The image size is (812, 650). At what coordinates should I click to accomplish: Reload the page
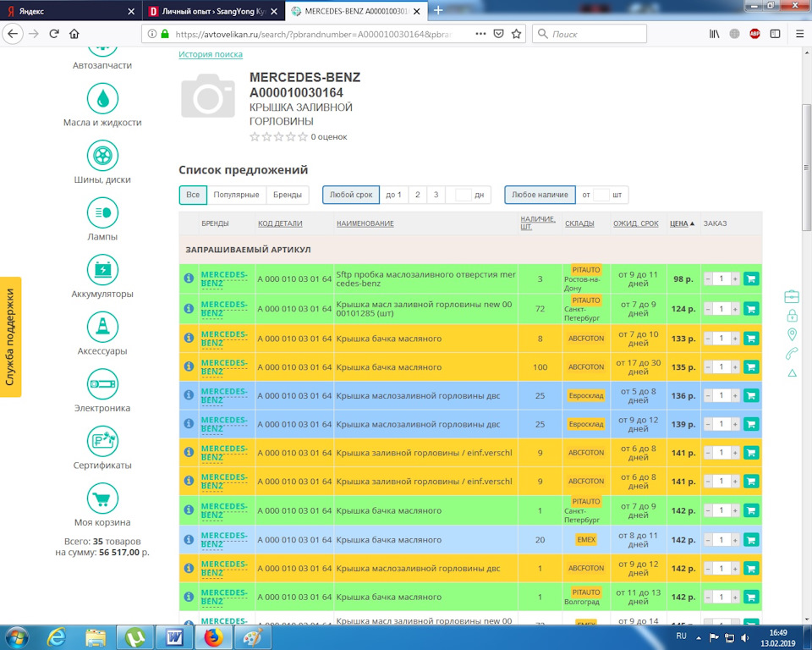(x=54, y=34)
